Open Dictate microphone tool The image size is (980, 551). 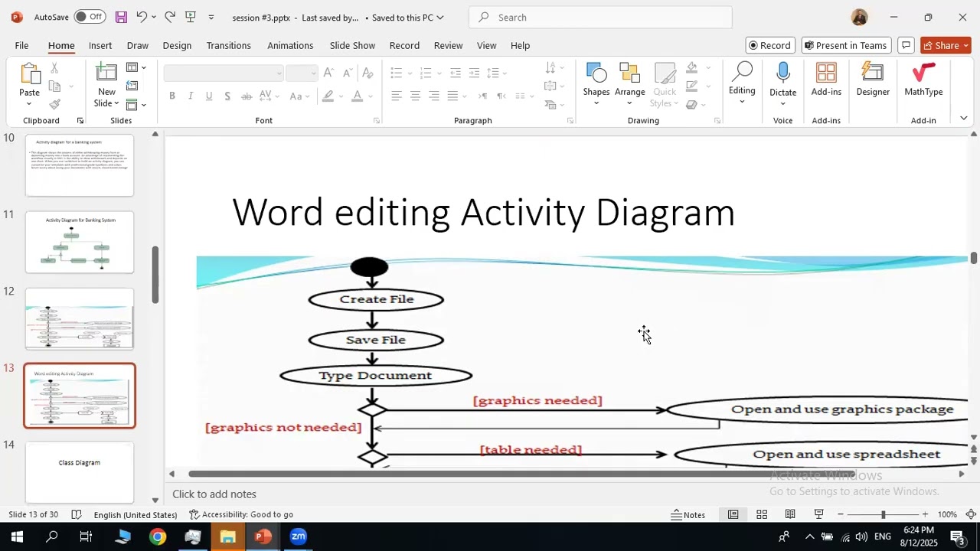click(x=782, y=80)
